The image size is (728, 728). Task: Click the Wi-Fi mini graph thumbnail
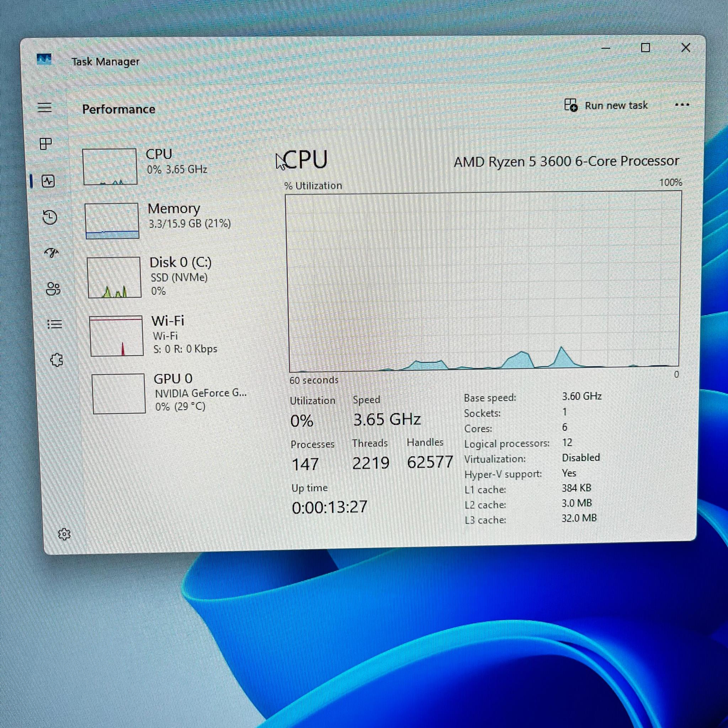(117, 336)
